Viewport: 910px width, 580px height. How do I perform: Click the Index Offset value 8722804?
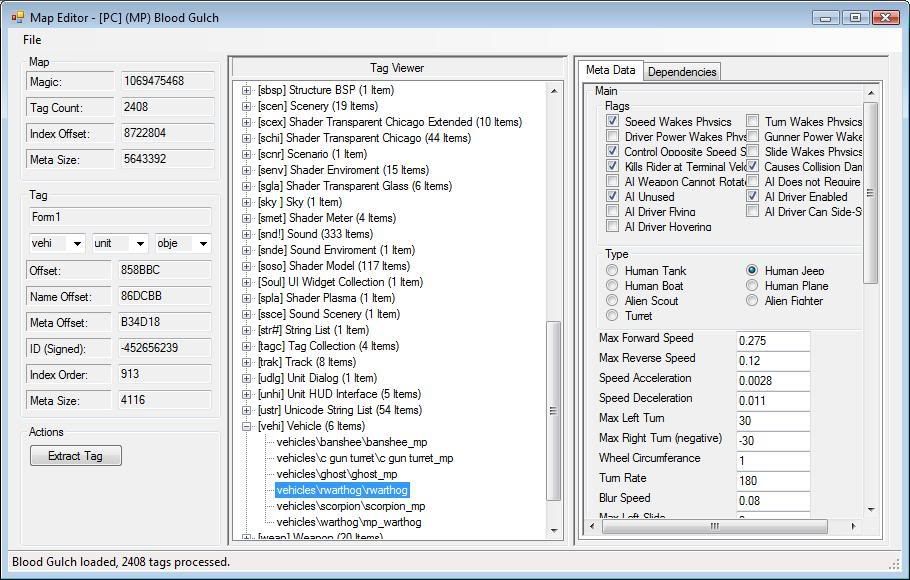point(167,133)
